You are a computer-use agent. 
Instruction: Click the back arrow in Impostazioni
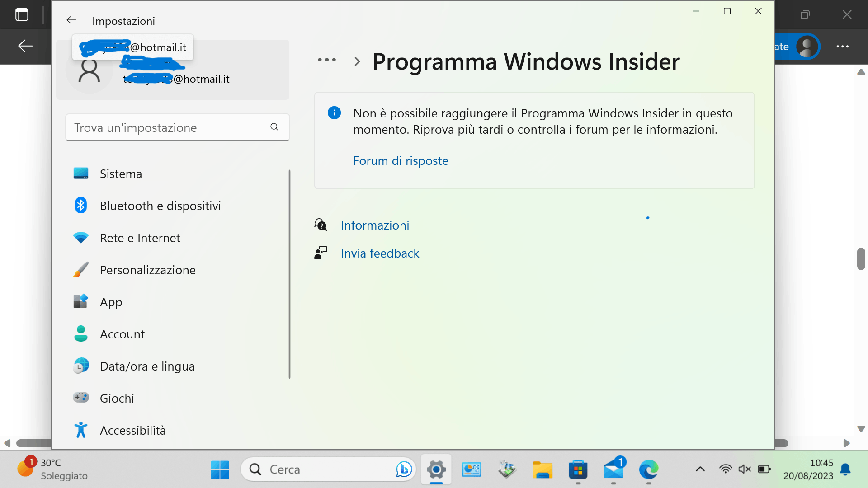pyautogui.click(x=71, y=20)
